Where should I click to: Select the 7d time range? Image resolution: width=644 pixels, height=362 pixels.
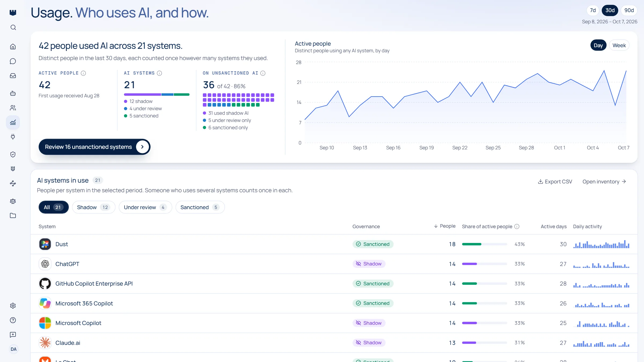pos(593,10)
